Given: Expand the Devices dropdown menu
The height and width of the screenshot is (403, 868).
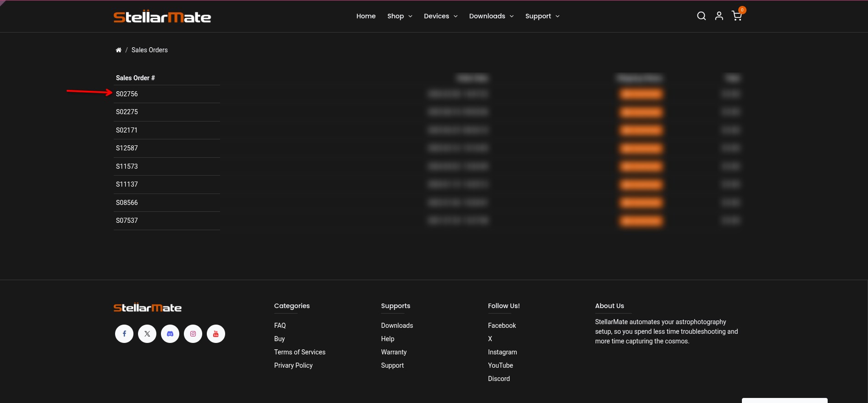Looking at the screenshot, I should [441, 16].
